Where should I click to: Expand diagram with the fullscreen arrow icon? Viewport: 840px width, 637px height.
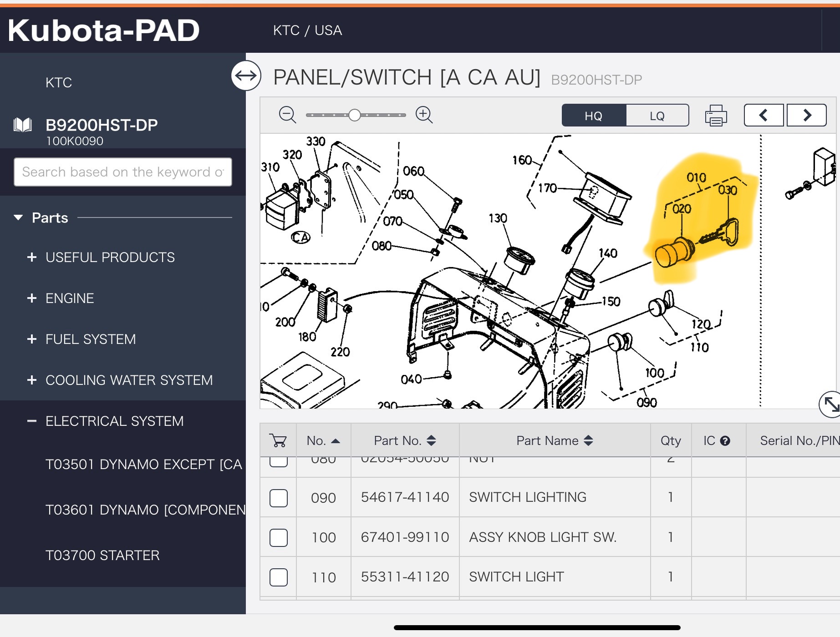pyautogui.click(x=830, y=404)
